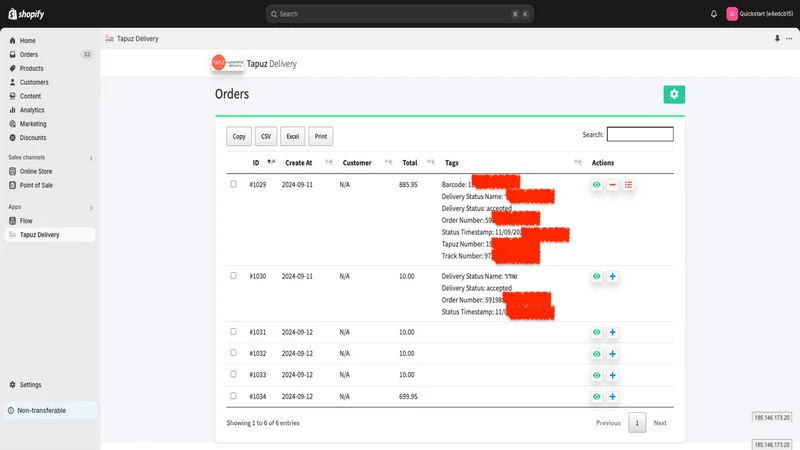
Task: Sort table by Tags column
Action: (x=513, y=163)
